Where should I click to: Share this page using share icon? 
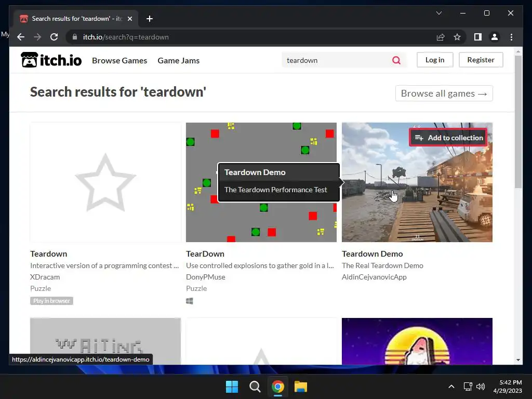tap(441, 37)
